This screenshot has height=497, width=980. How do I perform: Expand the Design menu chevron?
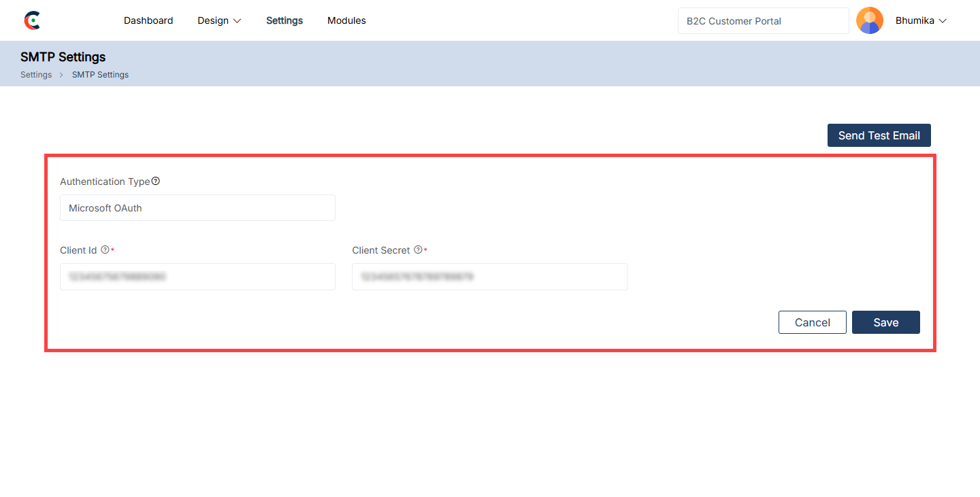coord(238,21)
